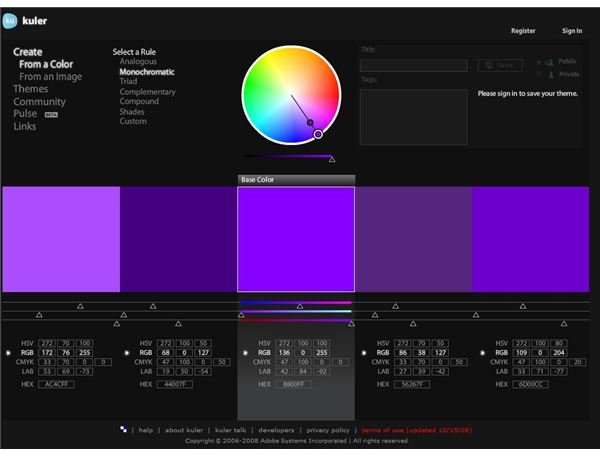
Task: Click the red value field showing 172
Action: point(47,353)
